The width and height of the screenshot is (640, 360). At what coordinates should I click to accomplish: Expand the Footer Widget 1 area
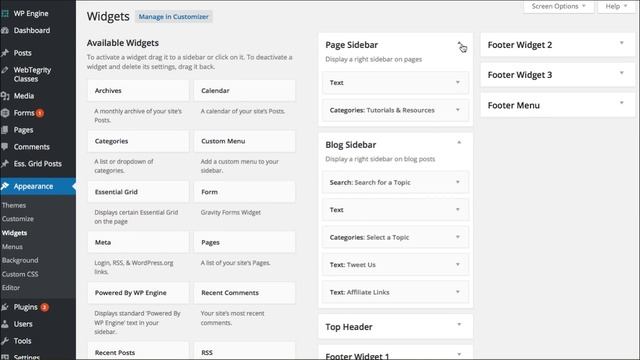[x=459, y=354]
